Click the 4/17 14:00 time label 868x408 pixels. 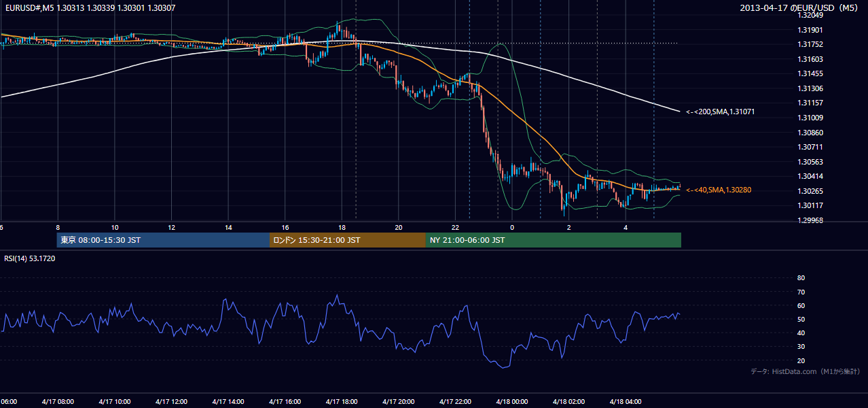pyautogui.click(x=228, y=401)
